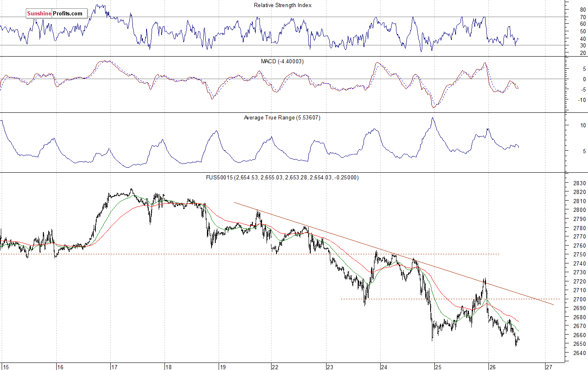Select date label 18 on time axis
The width and height of the screenshot is (588, 370).
click(168, 367)
